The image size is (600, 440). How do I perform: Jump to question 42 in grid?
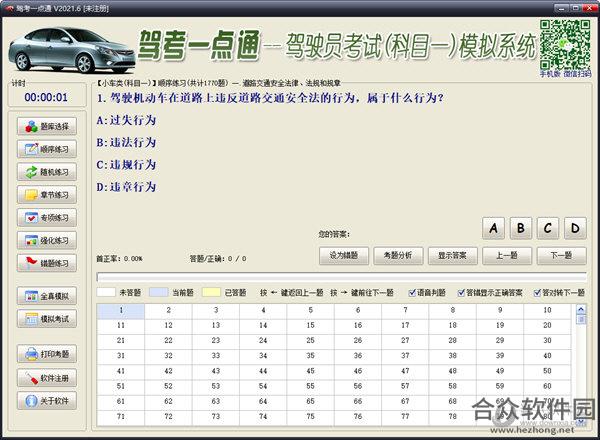click(168, 371)
